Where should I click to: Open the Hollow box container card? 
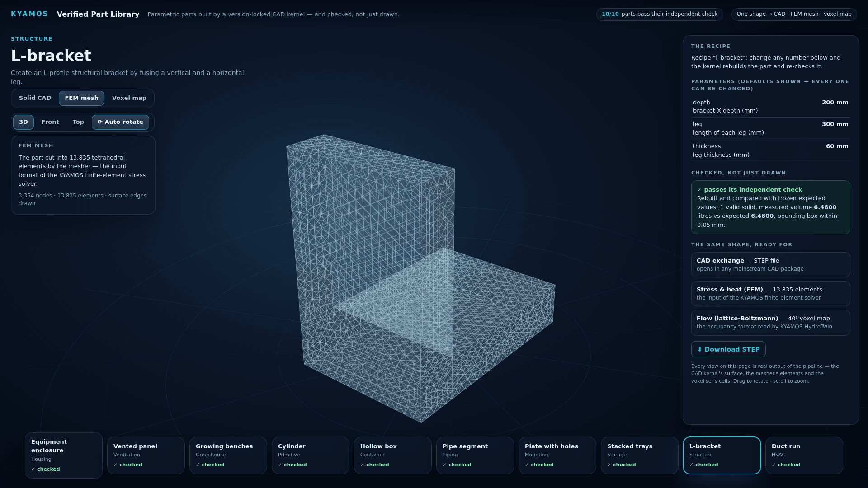(x=393, y=455)
